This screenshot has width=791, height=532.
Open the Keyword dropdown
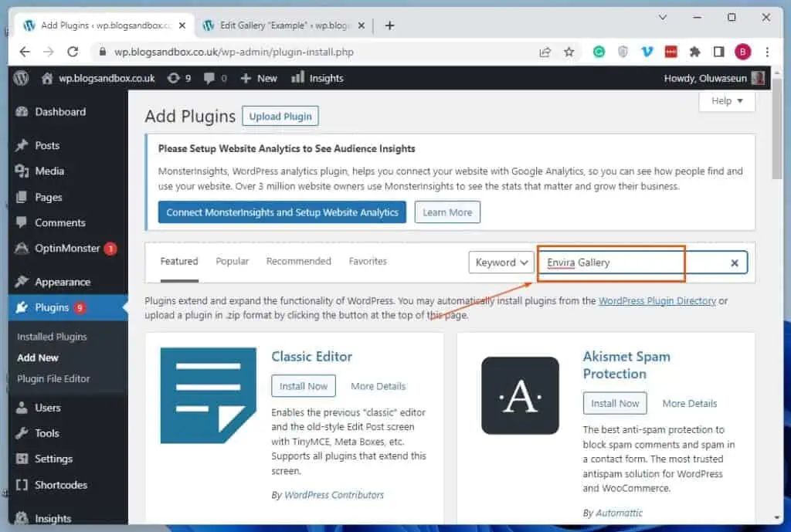click(x=501, y=263)
